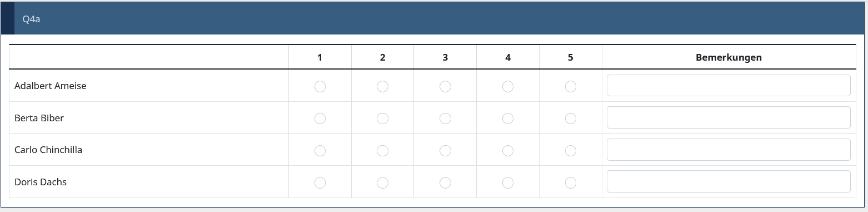Focus Bemerkungen field for Carlo Chinchilla
The width and height of the screenshot is (868, 212).
point(729,150)
